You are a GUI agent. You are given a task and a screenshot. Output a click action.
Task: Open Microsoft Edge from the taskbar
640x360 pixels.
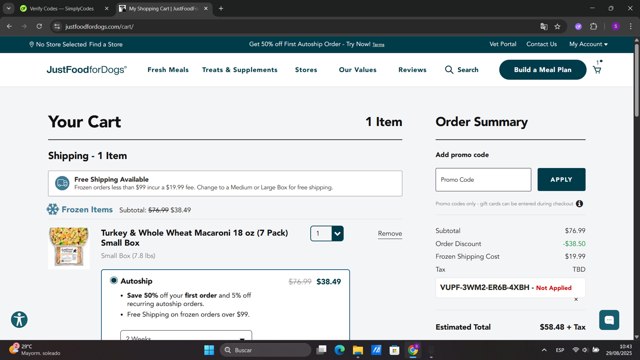(x=339, y=350)
